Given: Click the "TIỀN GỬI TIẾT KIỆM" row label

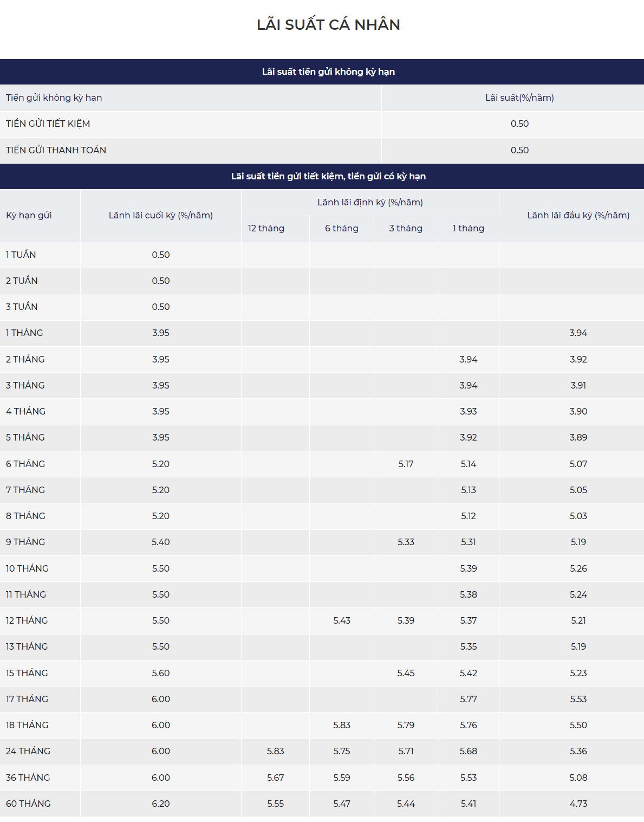Looking at the screenshot, I should [48, 124].
